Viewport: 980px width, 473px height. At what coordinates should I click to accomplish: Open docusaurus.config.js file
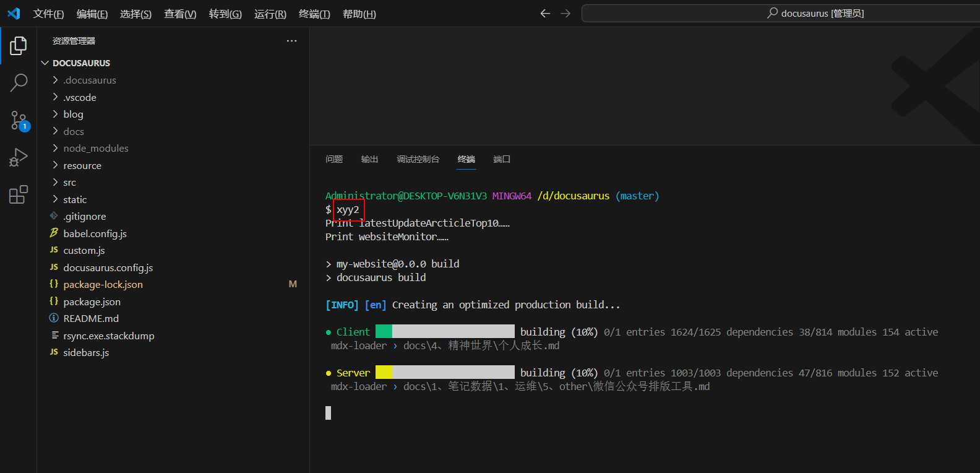coord(108,267)
